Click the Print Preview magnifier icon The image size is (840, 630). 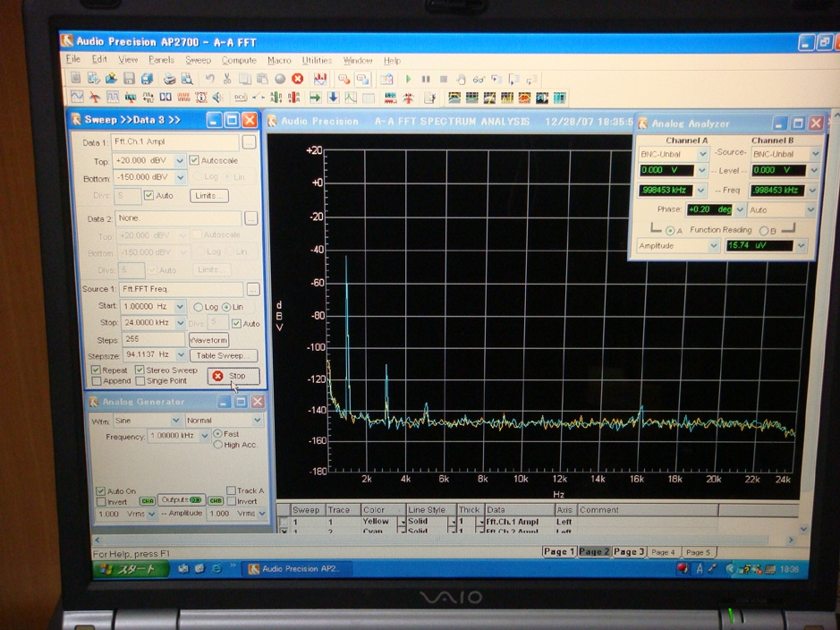tap(187, 79)
